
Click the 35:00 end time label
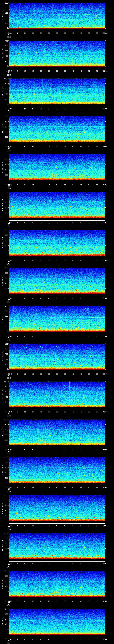coord(105,223)
